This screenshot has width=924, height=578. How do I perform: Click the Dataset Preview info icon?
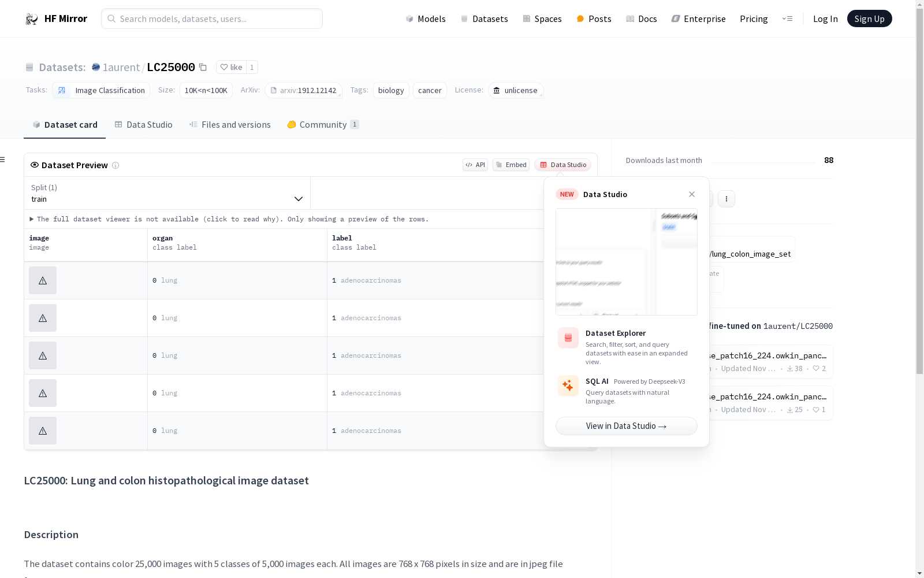tap(115, 165)
